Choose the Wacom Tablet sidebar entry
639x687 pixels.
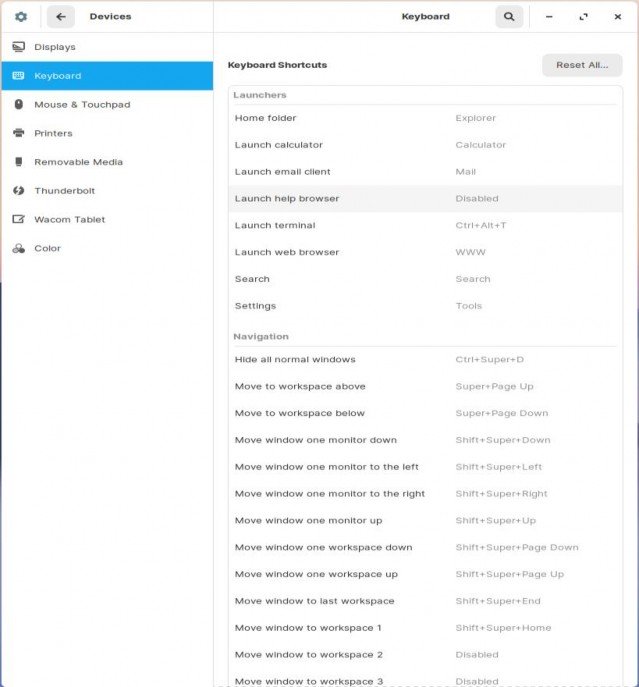107,220
